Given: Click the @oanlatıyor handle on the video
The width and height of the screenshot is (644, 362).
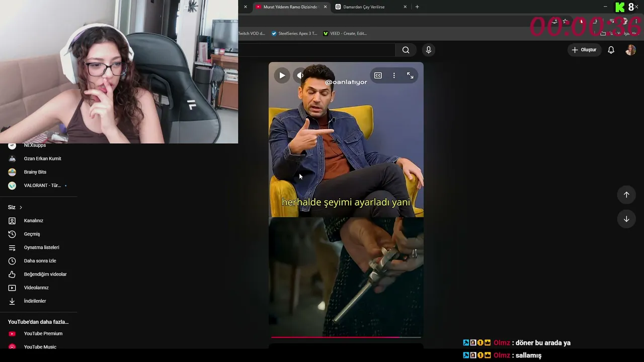Looking at the screenshot, I should click(x=346, y=82).
